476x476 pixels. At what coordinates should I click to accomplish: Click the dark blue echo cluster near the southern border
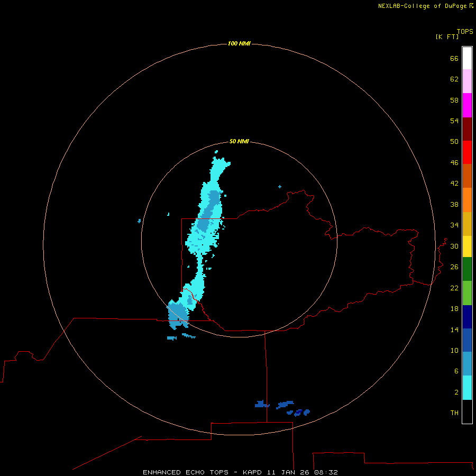tap(282, 408)
